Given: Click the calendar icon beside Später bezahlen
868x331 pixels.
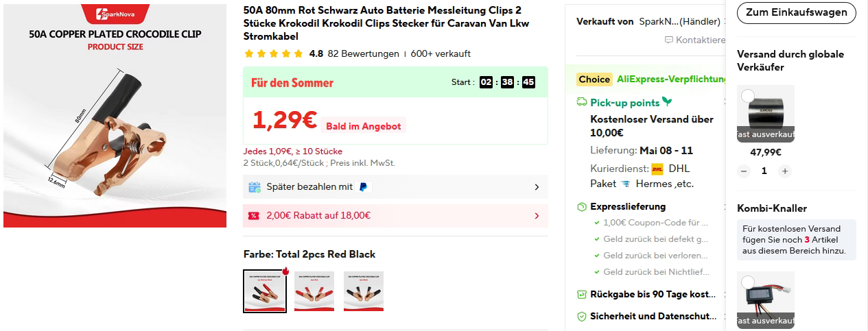Looking at the screenshot, I should pos(255,186).
